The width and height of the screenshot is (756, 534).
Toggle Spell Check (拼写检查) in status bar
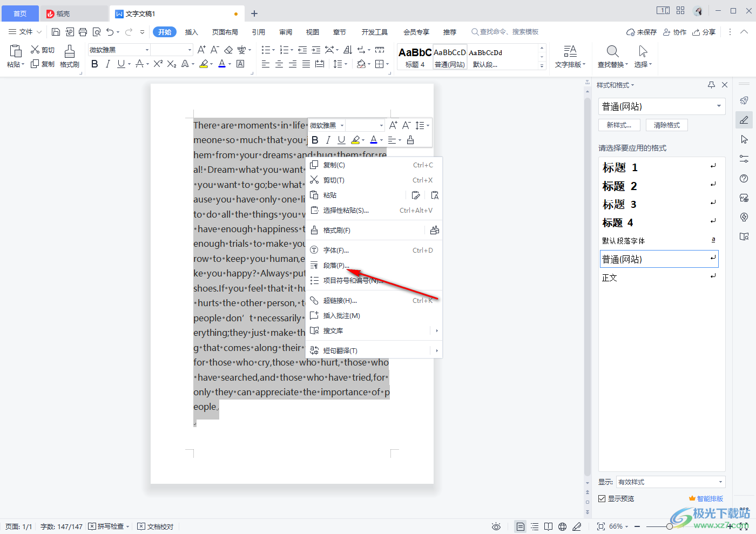pos(109,526)
